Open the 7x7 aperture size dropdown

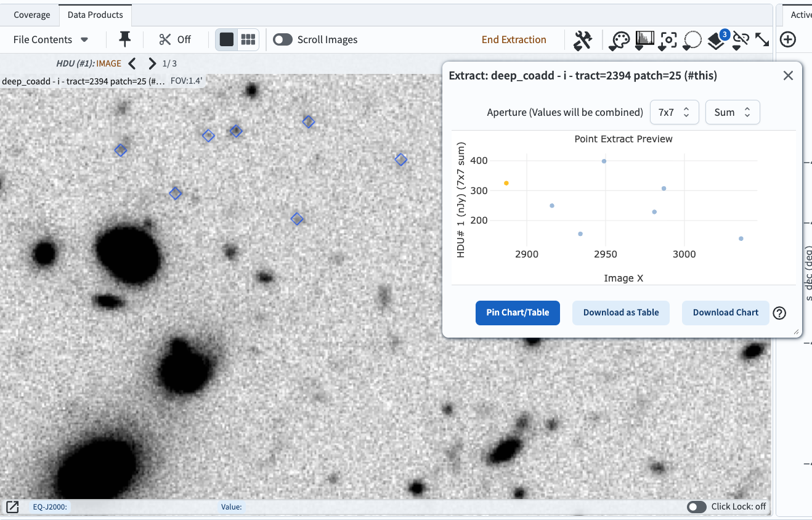point(674,112)
